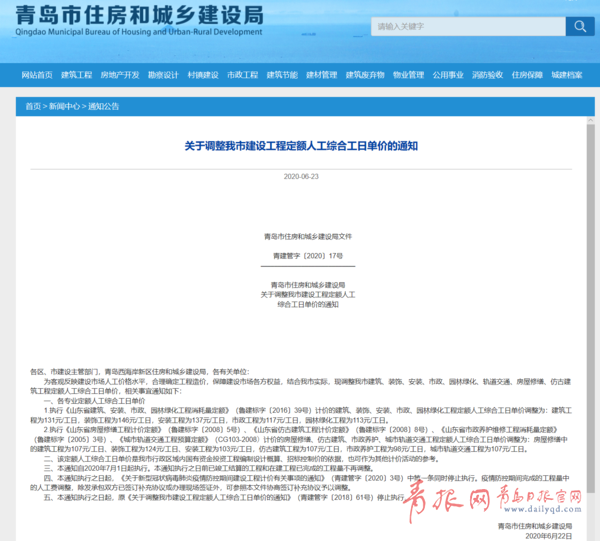
Task: Open 城建档案 menu item
Action: pyautogui.click(x=567, y=75)
